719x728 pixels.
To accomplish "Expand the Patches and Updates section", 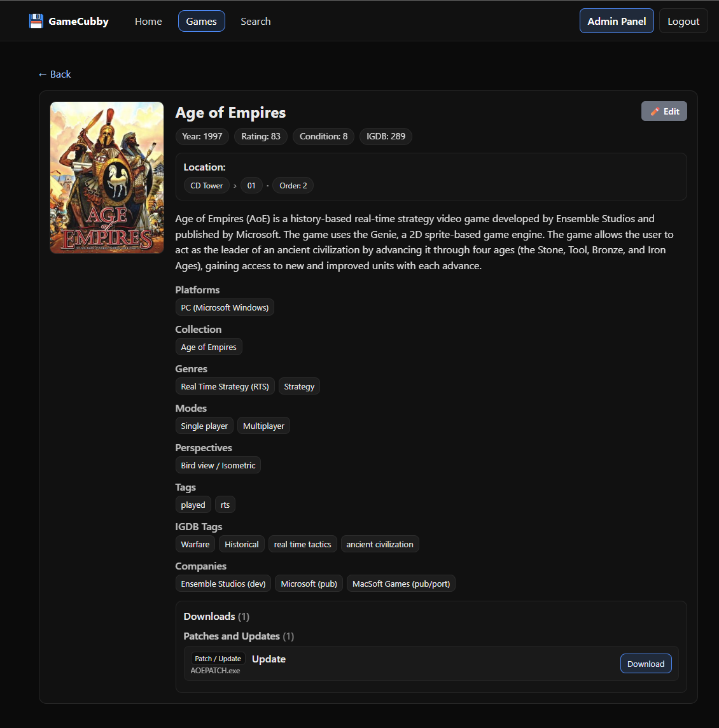I will point(232,636).
